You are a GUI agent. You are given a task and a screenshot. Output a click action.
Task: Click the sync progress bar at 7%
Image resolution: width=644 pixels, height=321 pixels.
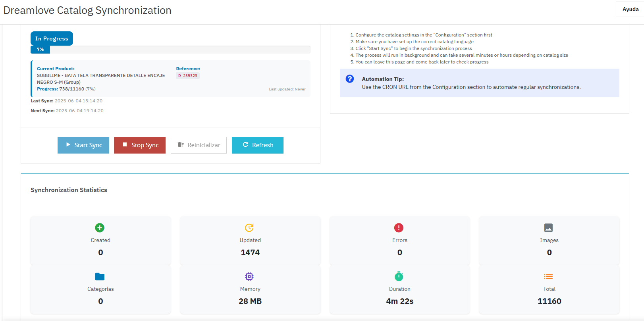[x=170, y=50]
